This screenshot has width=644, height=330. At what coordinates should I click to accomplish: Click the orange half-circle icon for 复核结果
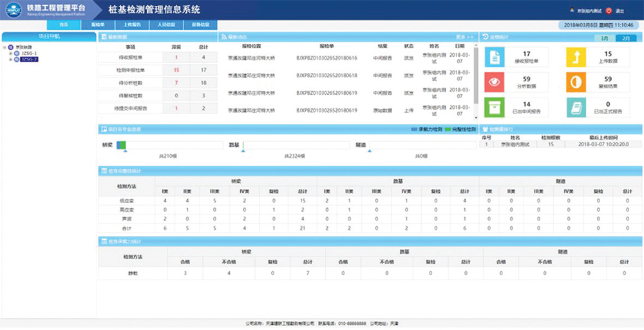tap(576, 82)
